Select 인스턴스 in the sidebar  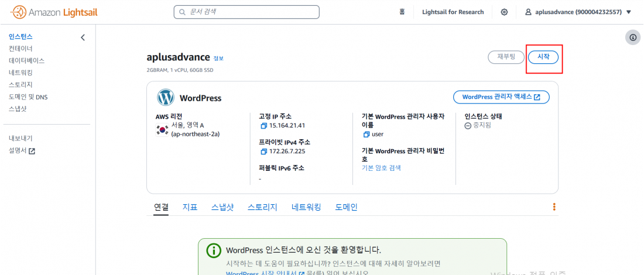(x=20, y=37)
